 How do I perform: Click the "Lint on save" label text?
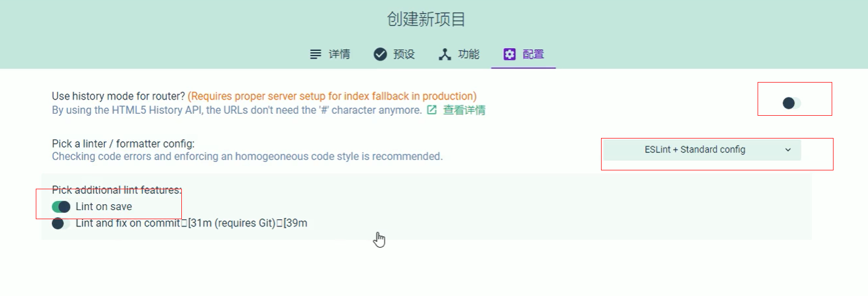coord(104,207)
